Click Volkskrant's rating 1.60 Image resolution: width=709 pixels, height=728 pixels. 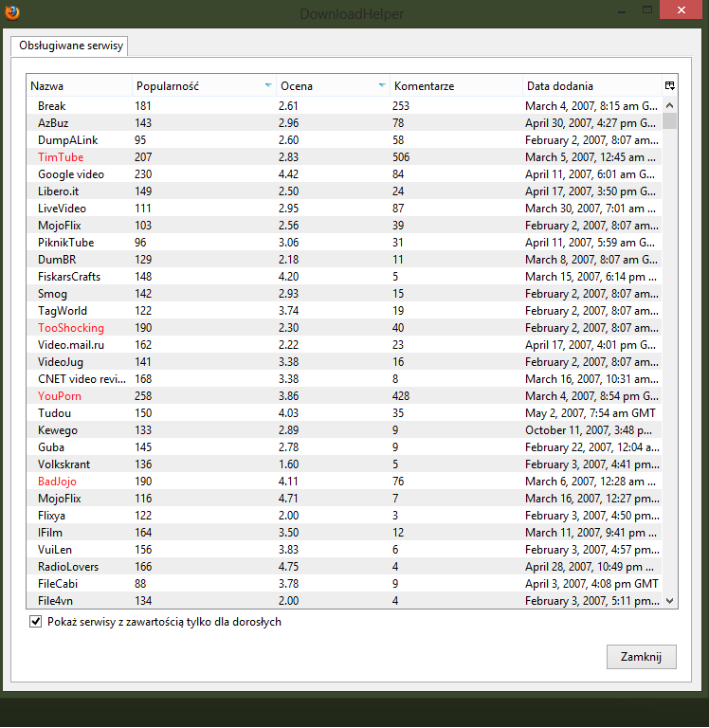(289, 464)
